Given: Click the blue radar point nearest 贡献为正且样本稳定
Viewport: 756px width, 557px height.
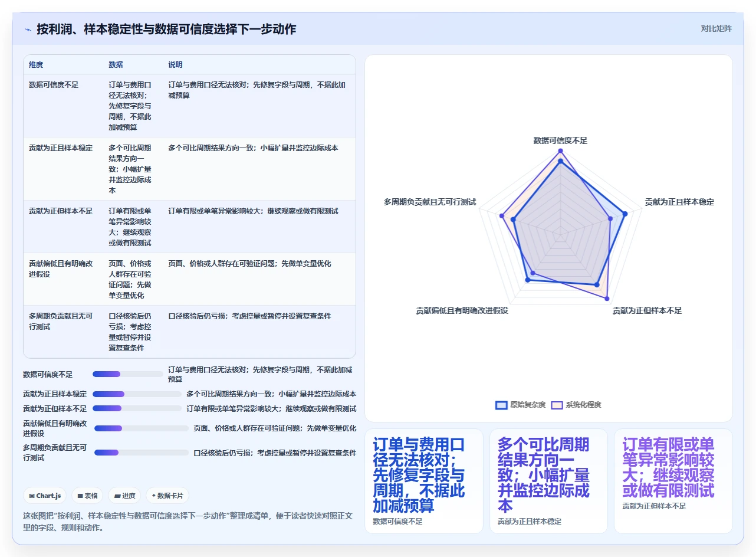Looking at the screenshot, I should point(624,214).
